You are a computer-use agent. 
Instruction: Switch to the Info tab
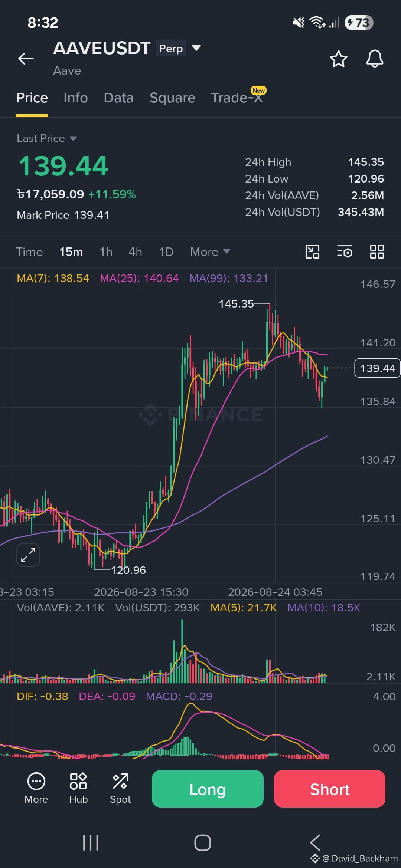[x=75, y=98]
